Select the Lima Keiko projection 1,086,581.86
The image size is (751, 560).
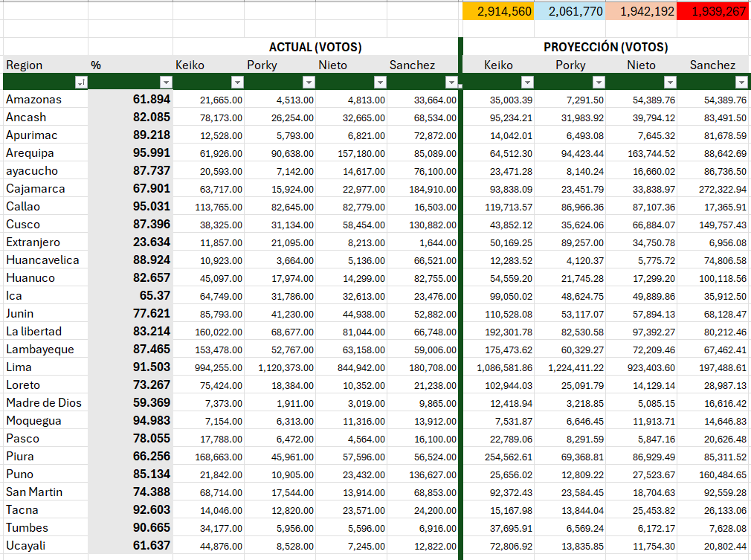(x=499, y=367)
